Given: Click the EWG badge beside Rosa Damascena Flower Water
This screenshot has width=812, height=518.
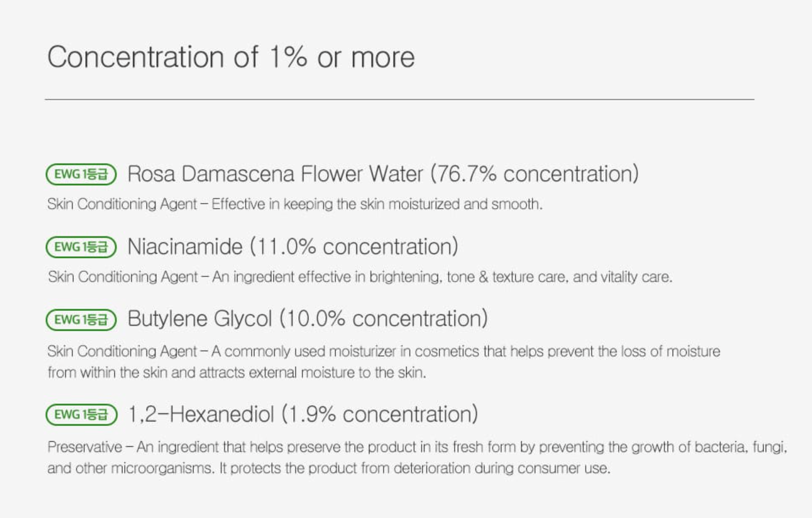Looking at the screenshot, I should click(81, 174).
